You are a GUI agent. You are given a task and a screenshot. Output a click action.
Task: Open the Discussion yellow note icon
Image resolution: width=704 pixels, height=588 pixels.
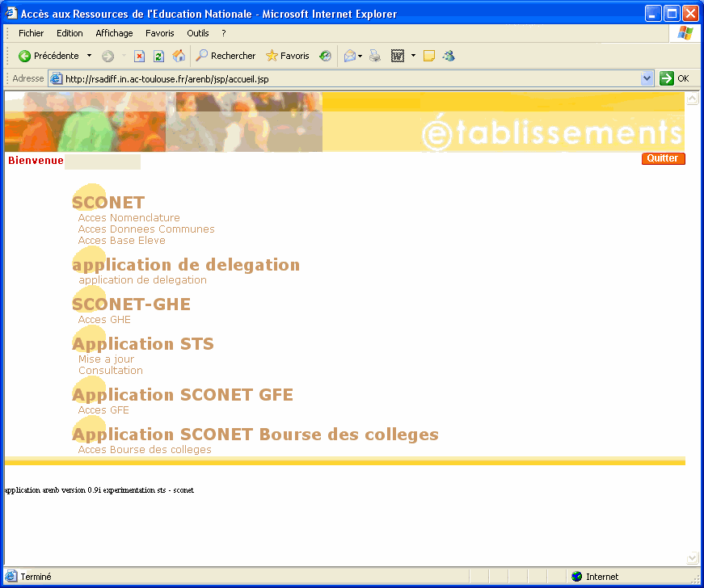click(x=428, y=56)
